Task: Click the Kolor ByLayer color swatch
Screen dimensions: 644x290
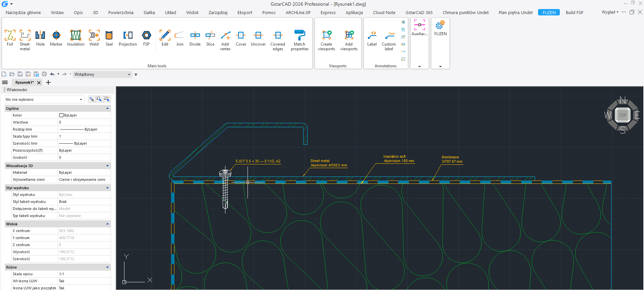Action: [61, 115]
